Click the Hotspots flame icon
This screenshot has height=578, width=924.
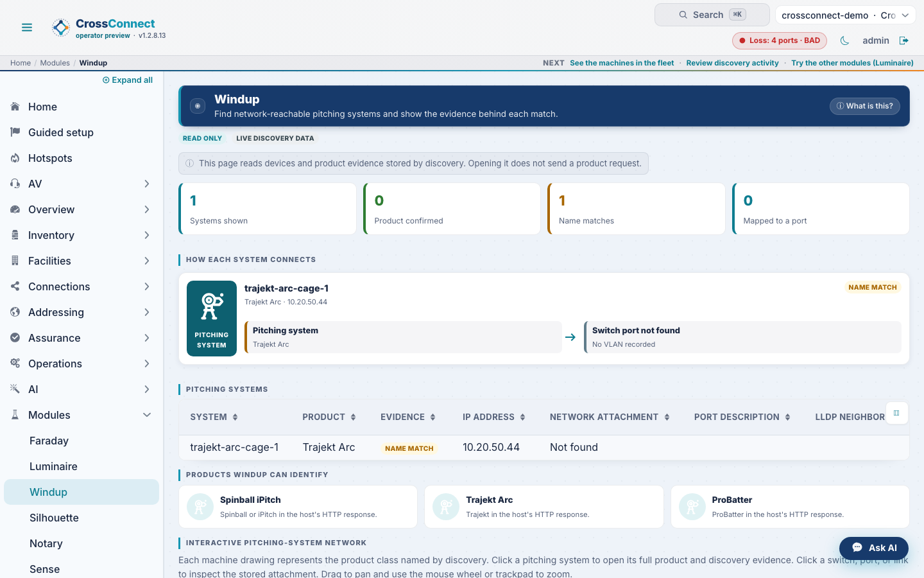click(15, 158)
